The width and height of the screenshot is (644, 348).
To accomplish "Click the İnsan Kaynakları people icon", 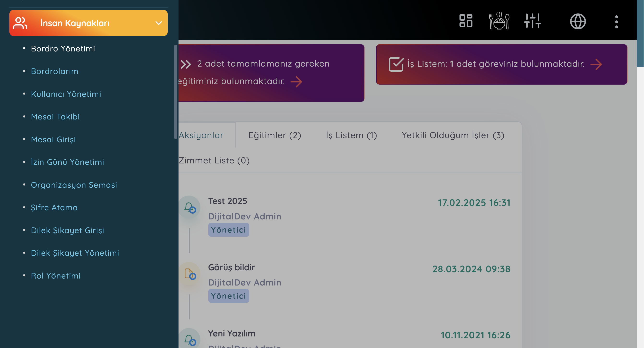I will click(20, 23).
